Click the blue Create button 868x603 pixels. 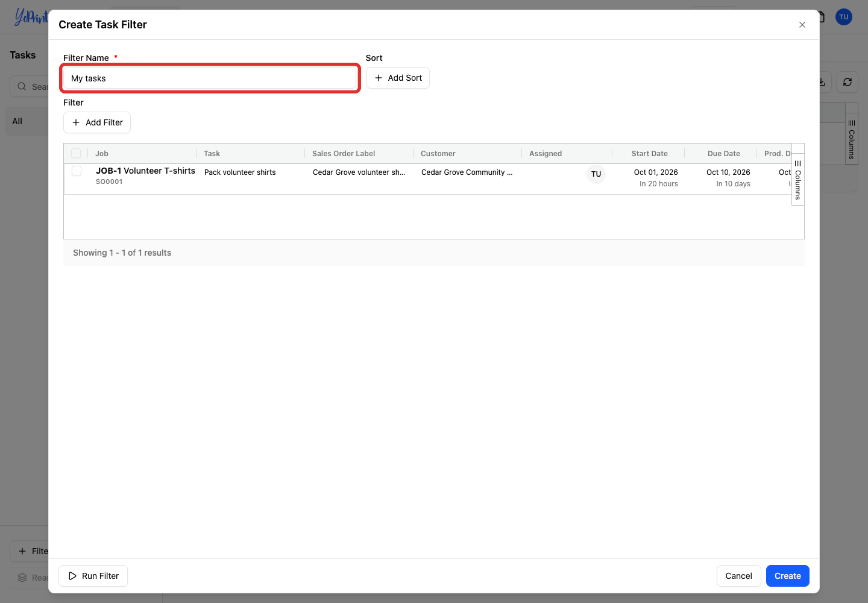click(787, 576)
